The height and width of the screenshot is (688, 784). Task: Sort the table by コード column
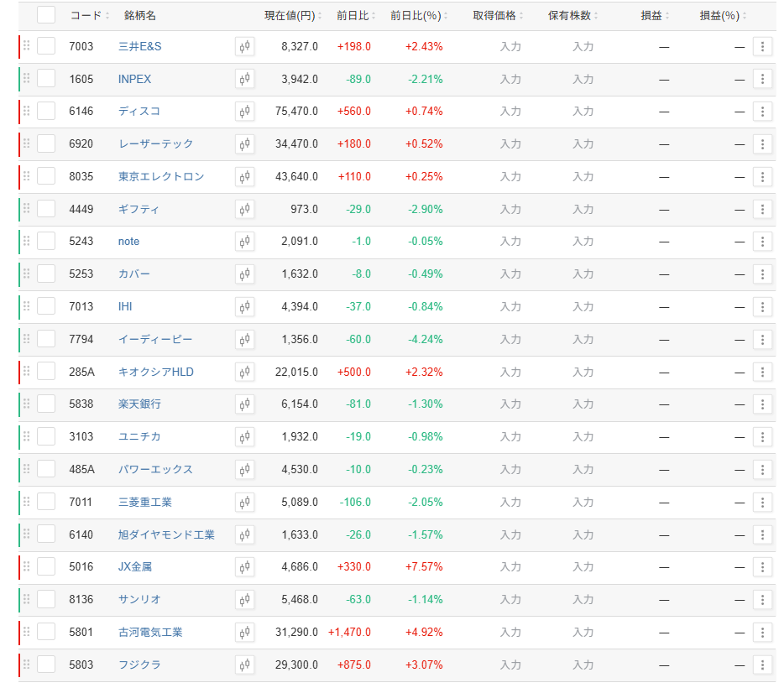point(89,16)
